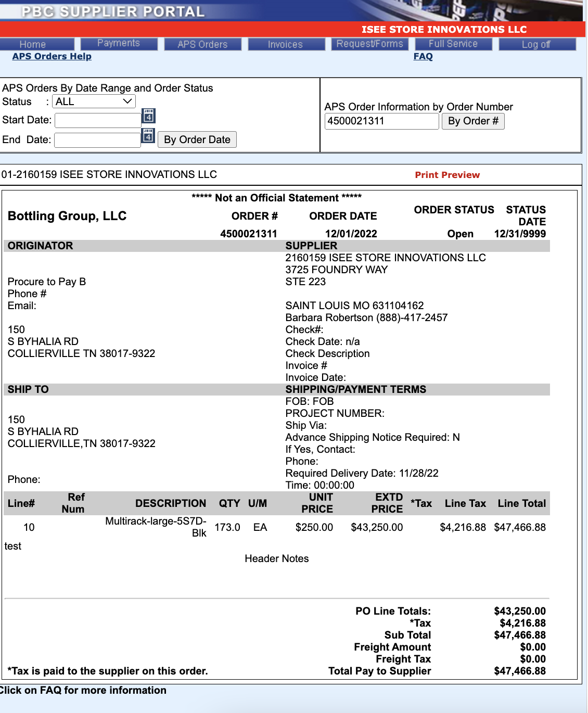Click the order number field containing 4500021311
The image size is (588, 713).
pos(381,121)
